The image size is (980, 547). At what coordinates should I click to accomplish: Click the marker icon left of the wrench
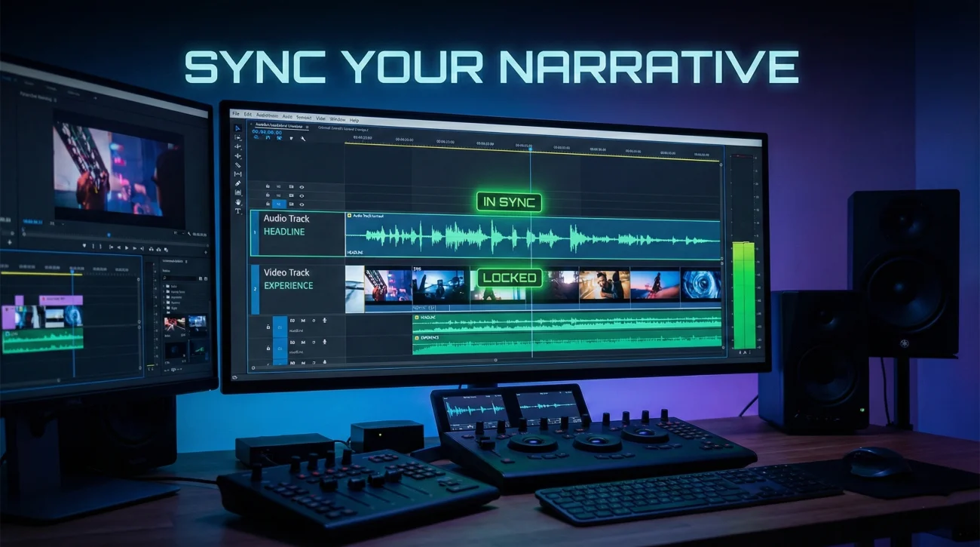[x=292, y=138]
